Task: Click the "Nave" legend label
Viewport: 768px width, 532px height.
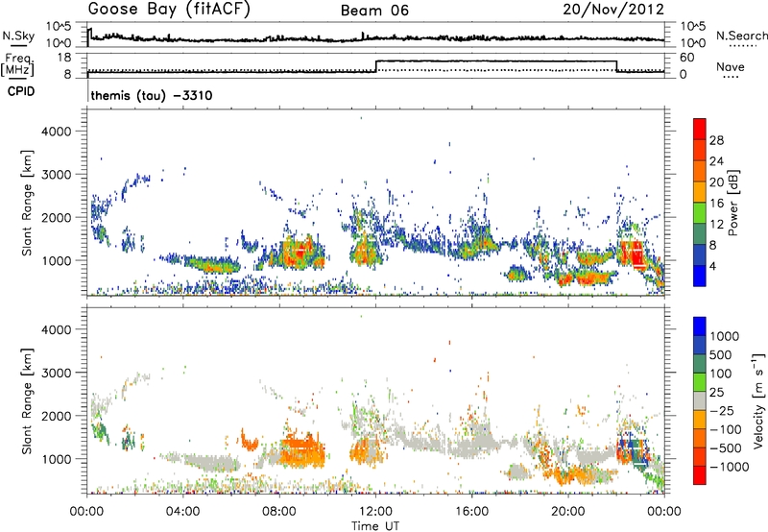Action: point(731,67)
